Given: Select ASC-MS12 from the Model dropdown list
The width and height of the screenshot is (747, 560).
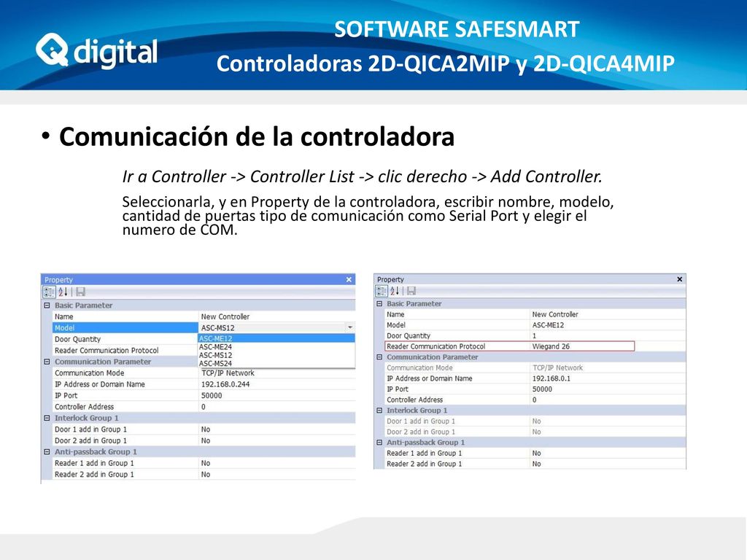Looking at the screenshot, I should pyautogui.click(x=276, y=355).
